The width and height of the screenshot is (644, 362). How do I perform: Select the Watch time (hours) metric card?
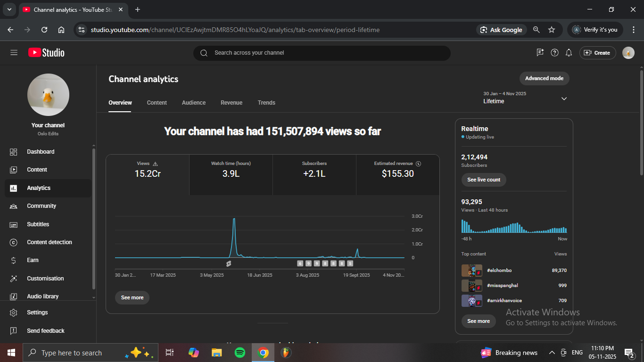[x=231, y=174]
